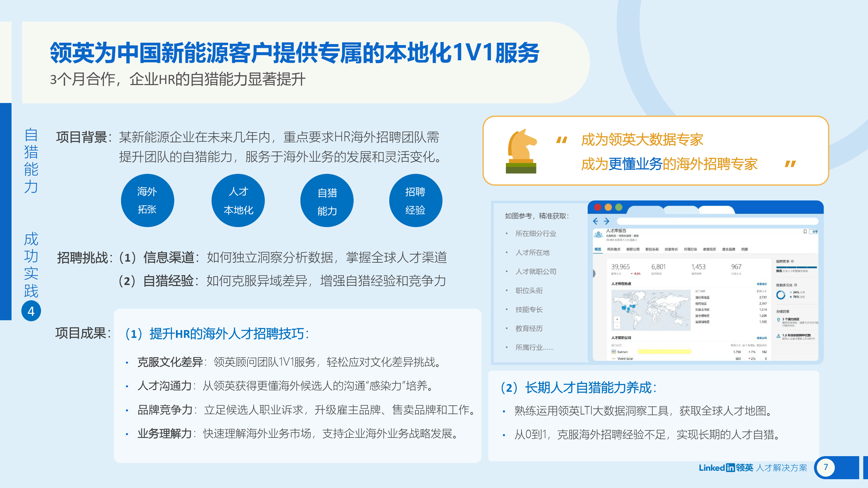The width and height of the screenshot is (868, 488).
Task: Click the Vivint Solar company row
Action: 689,359
